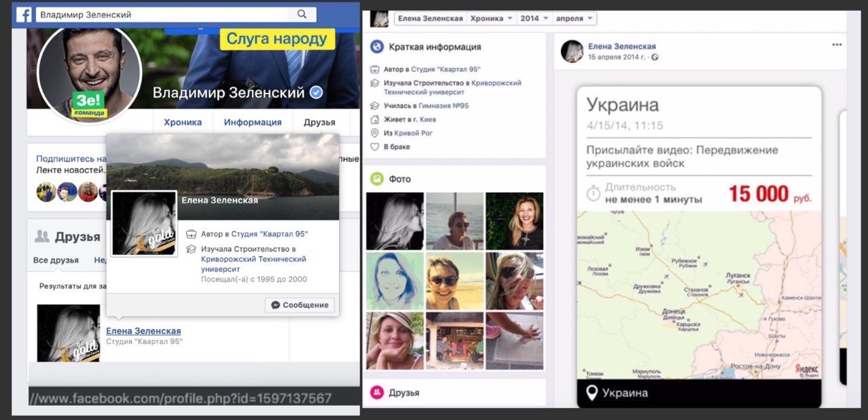
Task: Focus the search field with Владимир Зеленский
Action: point(161,14)
